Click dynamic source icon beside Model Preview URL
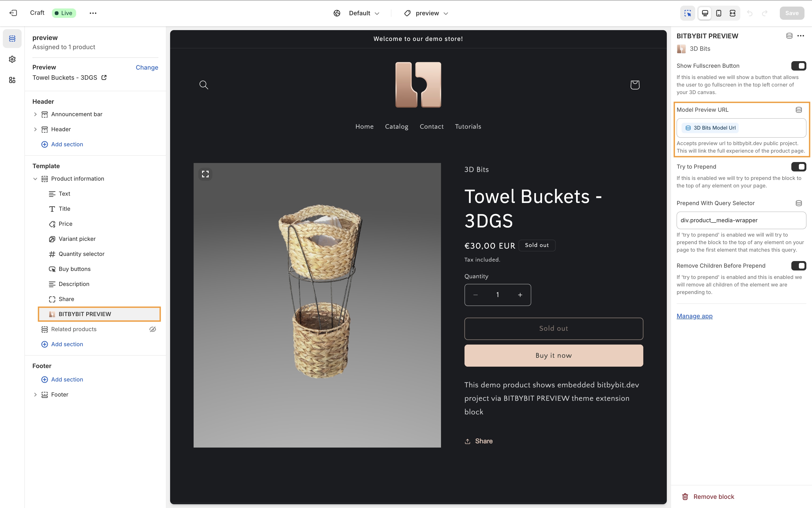 click(x=799, y=110)
